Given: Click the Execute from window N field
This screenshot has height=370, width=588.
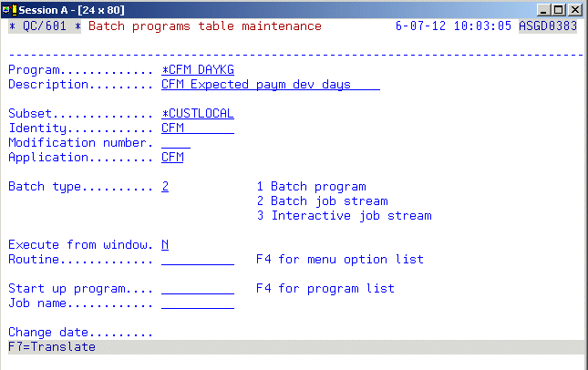Looking at the screenshot, I should click(165, 245).
